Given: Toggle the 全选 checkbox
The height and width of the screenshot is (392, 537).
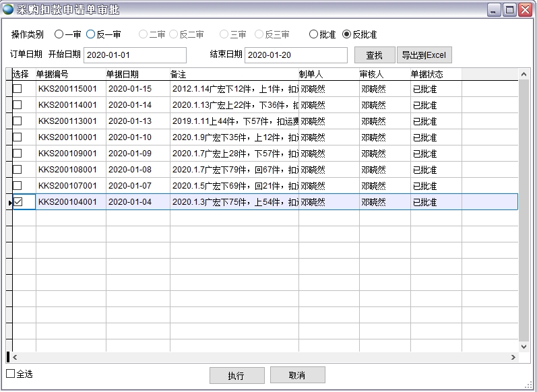Looking at the screenshot, I should [x=10, y=374].
